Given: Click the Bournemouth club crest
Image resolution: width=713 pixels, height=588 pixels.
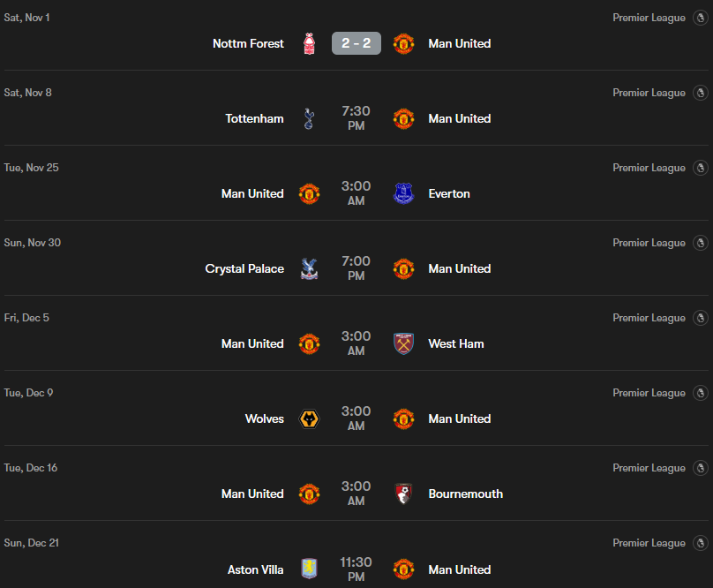Looking at the screenshot, I should [x=403, y=494].
